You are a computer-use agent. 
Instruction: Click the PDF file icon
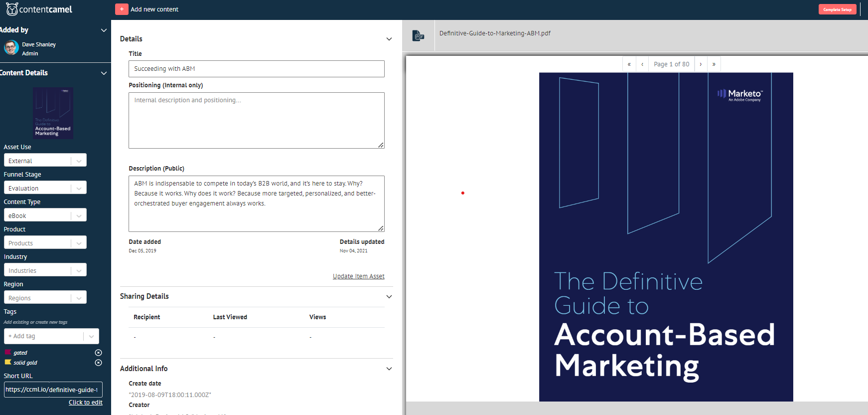(419, 36)
